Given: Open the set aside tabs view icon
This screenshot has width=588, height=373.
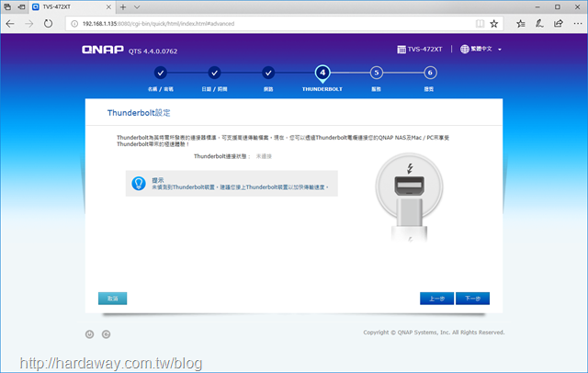Looking at the screenshot, I should (7, 6).
